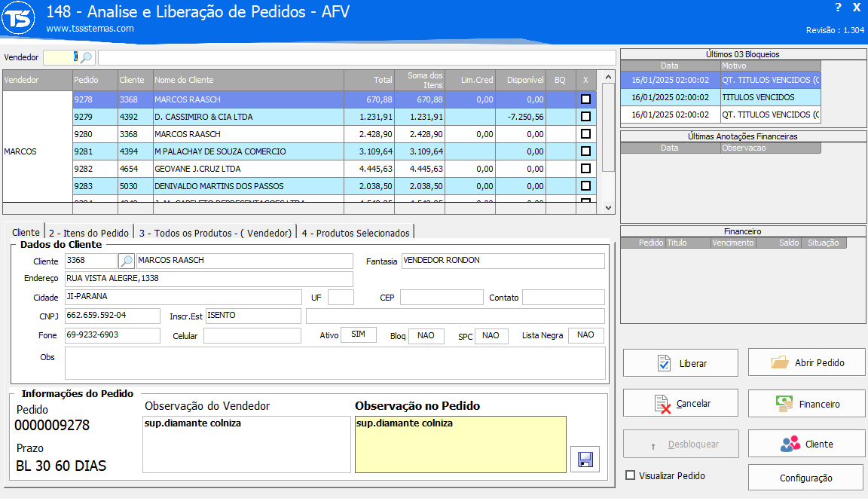Open the Configuração button
Screen dimensions: 868x501
tap(805, 478)
